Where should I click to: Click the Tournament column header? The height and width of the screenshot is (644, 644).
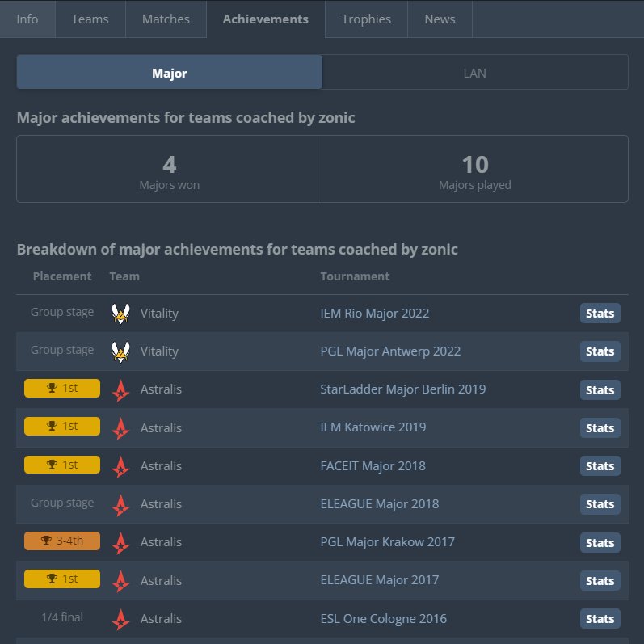coord(355,276)
